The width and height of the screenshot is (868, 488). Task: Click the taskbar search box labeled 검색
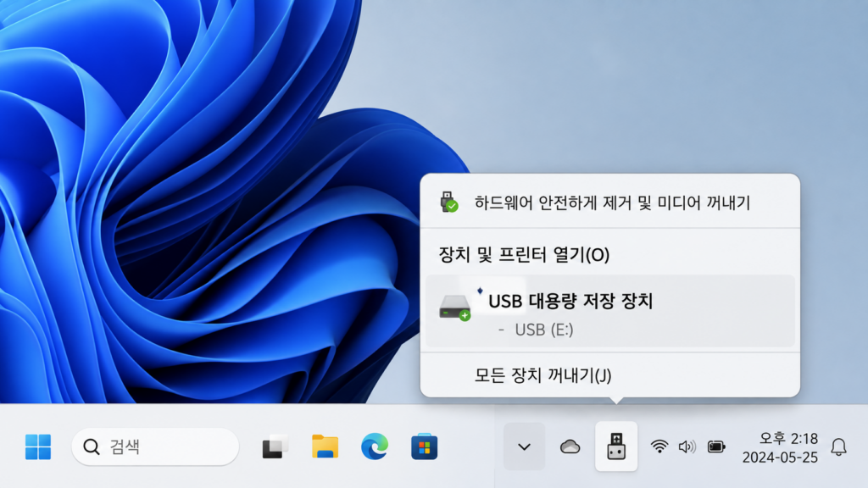click(x=155, y=446)
